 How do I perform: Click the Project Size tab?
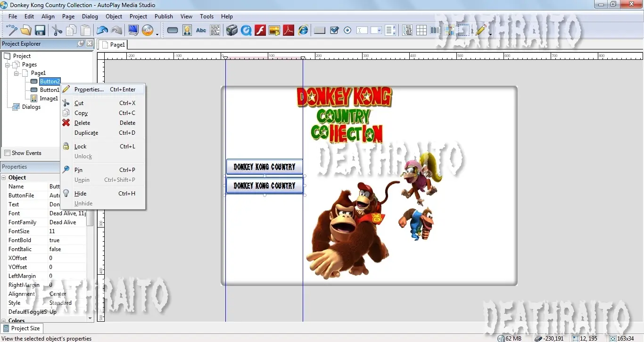pyautogui.click(x=21, y=328)
